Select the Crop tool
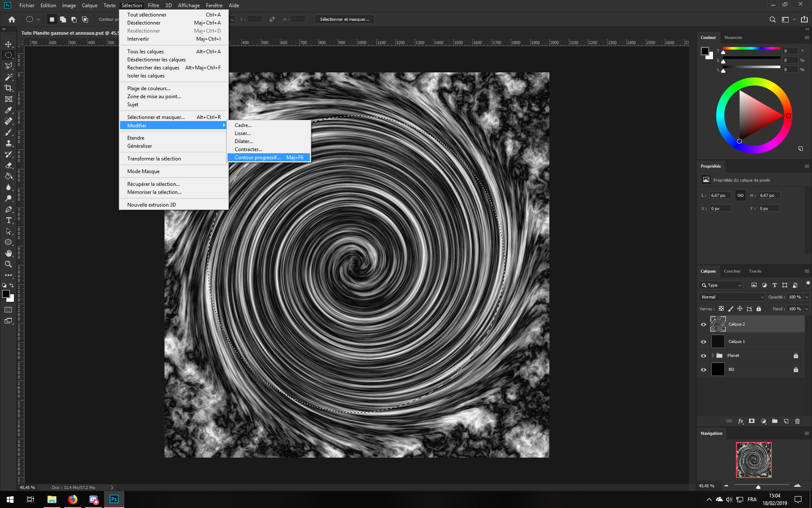The image size is (812, 508). (8, 88)
